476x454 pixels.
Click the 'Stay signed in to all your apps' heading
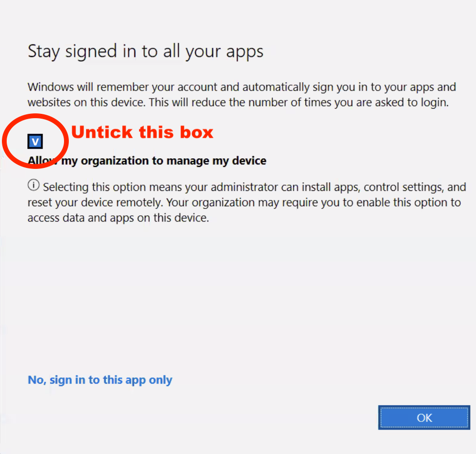(145, 51)
